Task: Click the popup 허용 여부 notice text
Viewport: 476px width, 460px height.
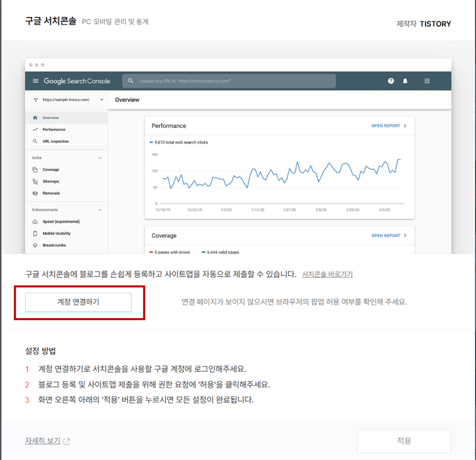Action: tap(294, 302)
